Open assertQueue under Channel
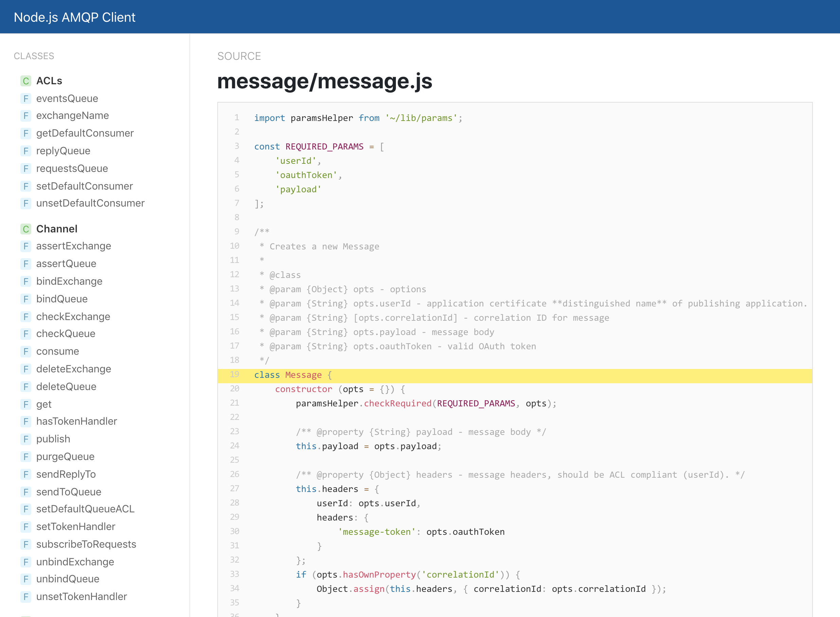This screenshot has height=617, width=840. pyautogui.click(x=66, y=264)
